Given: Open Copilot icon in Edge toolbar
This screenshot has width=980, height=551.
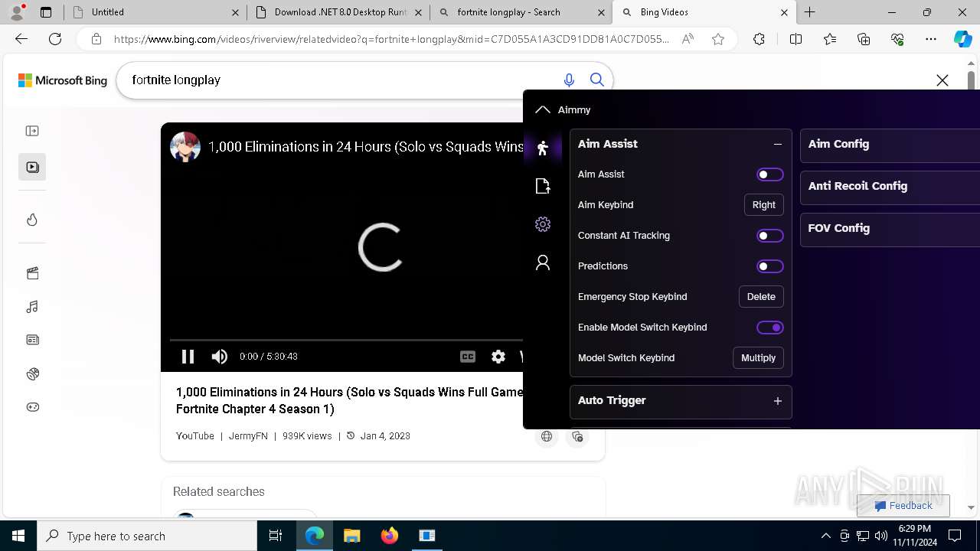Looking at the screenshot, I should [962, 39].
